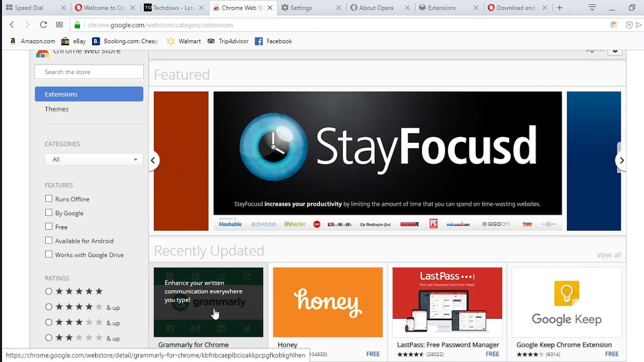Reload the current page
Screen dimensions: 644x362
pos(43,25)
